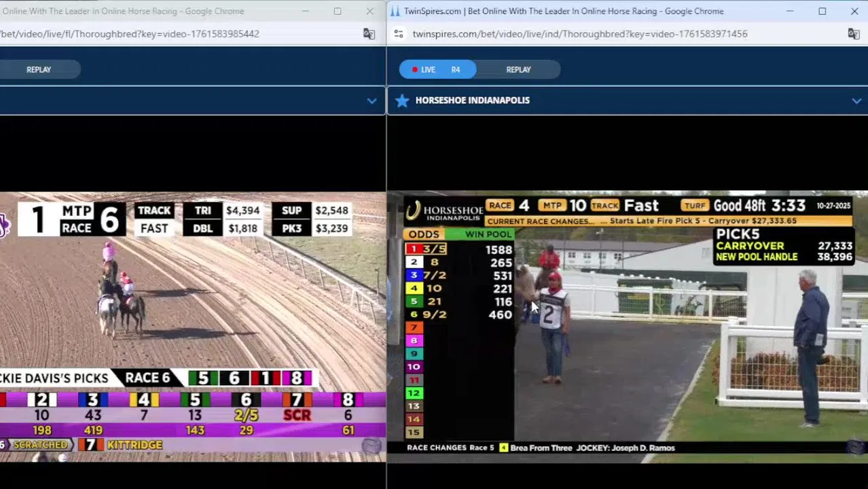Click the site information icon in right window
The height and width of the screenshot is (489, 868).
(x=399, y=33)
